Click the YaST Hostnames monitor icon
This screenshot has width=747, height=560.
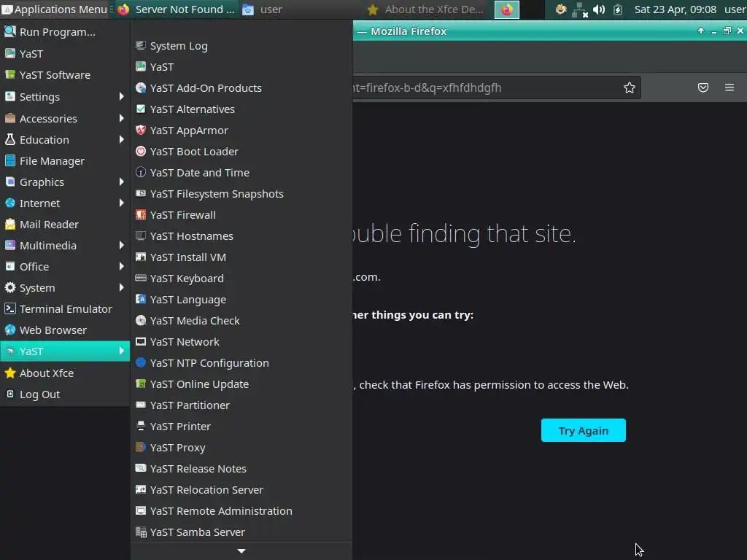[141, 236]
